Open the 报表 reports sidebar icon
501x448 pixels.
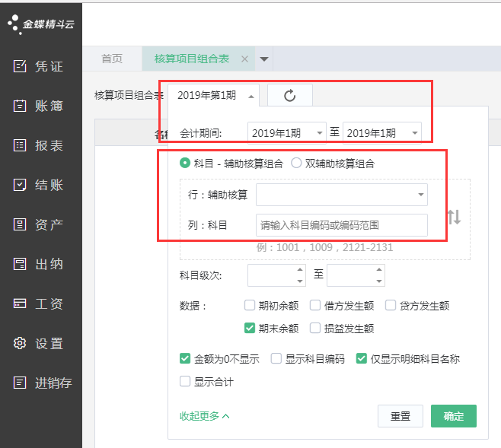[x=21, y=145]
